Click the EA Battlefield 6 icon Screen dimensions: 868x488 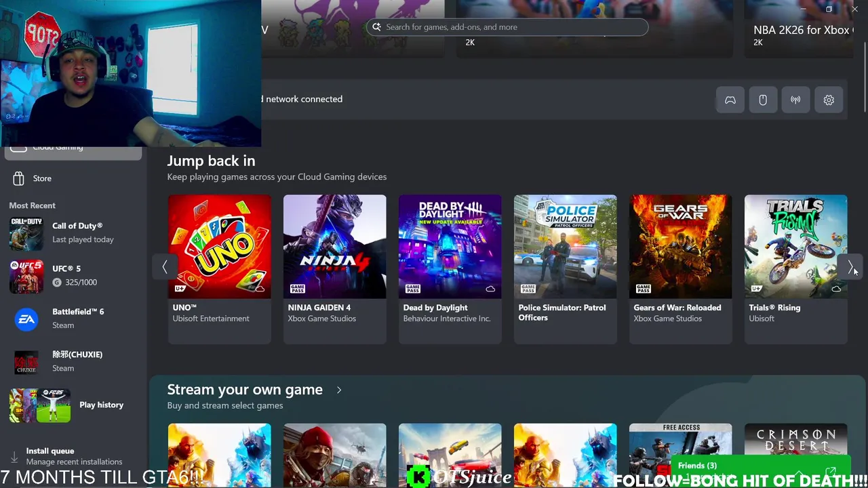(26, 319)
